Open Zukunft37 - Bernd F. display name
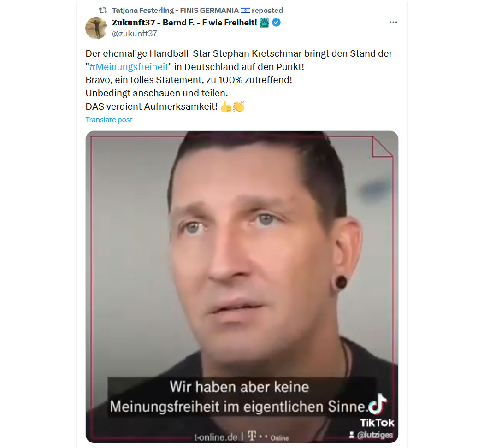484x448 pixels. pos(184,23)
